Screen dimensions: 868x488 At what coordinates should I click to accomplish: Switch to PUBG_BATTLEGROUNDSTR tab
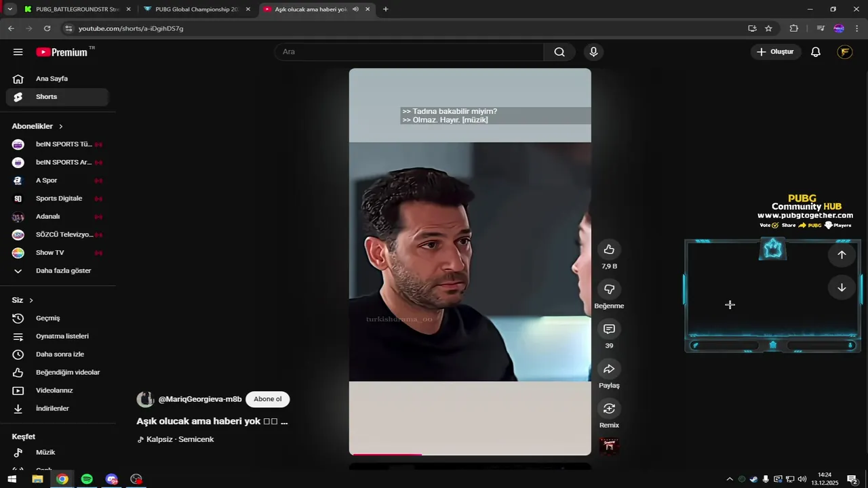[77, 9]
